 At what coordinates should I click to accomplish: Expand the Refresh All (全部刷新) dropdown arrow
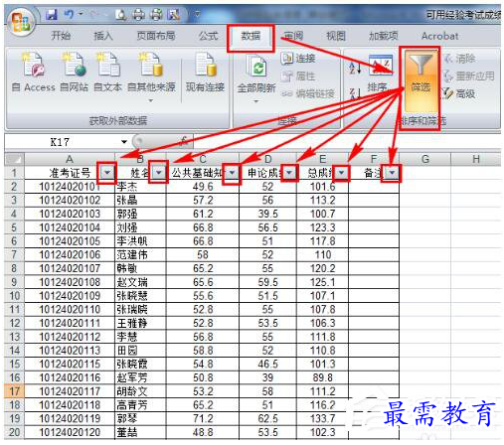(x=256, y=101)
